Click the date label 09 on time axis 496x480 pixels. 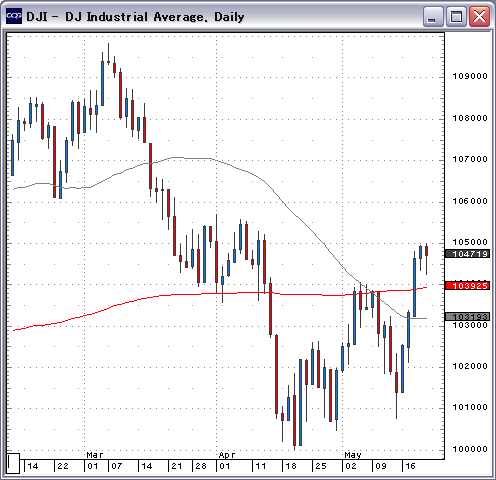pos(381,466)
